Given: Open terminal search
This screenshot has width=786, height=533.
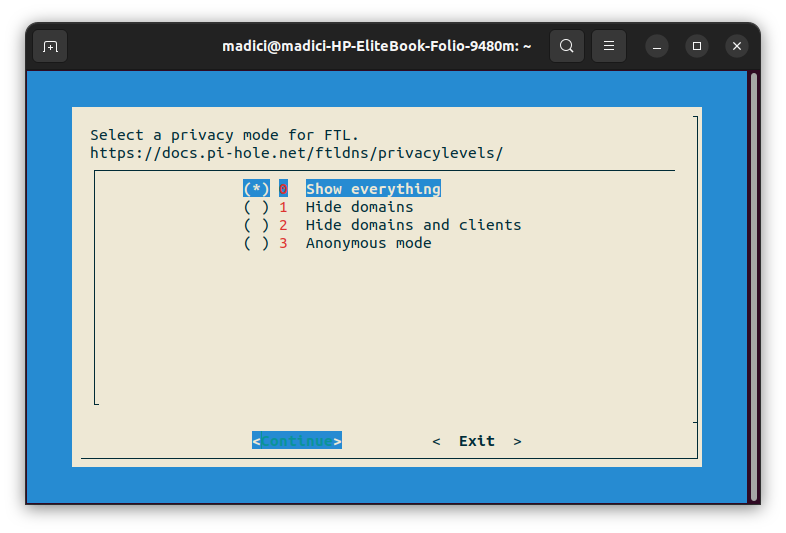Looking at the screenshot, I should click(x=566, y=46).
